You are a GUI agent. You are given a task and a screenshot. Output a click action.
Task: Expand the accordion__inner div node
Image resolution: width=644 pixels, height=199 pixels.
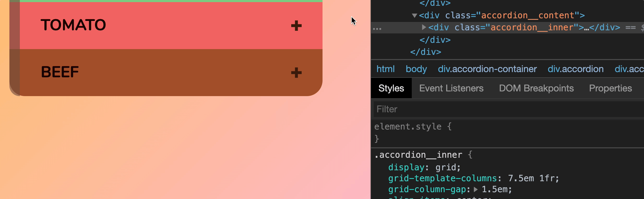tap(424, 27)
